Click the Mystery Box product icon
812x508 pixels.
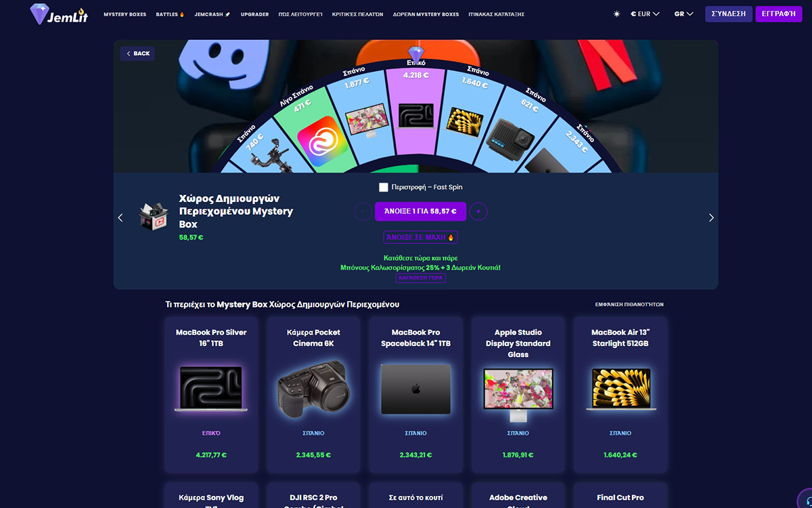(154, 217)
